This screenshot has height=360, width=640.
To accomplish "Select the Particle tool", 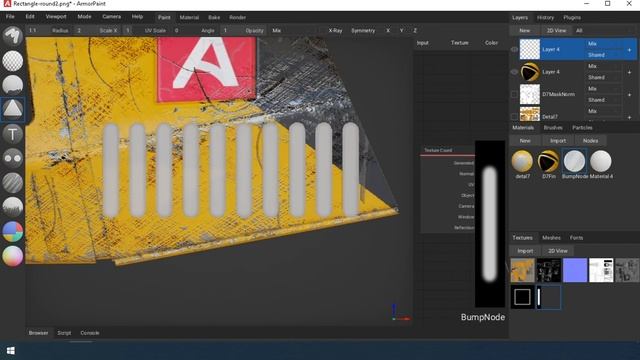I will coord(13,207).
